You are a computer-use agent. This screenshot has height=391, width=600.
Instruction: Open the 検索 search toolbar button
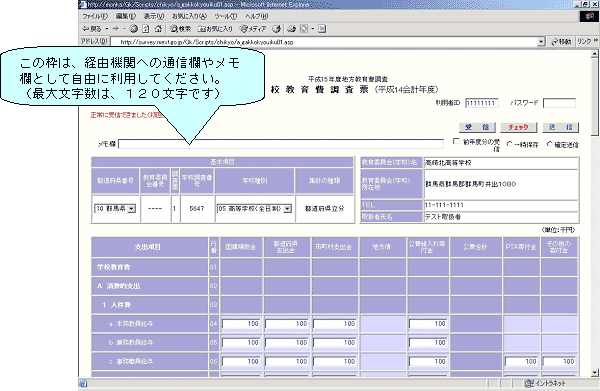[x=180, y=29]
